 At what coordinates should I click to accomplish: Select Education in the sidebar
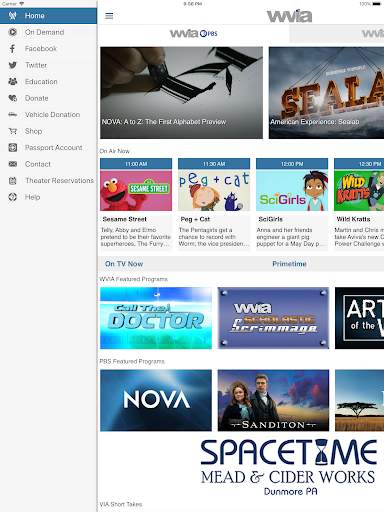[x=48, y=81]
